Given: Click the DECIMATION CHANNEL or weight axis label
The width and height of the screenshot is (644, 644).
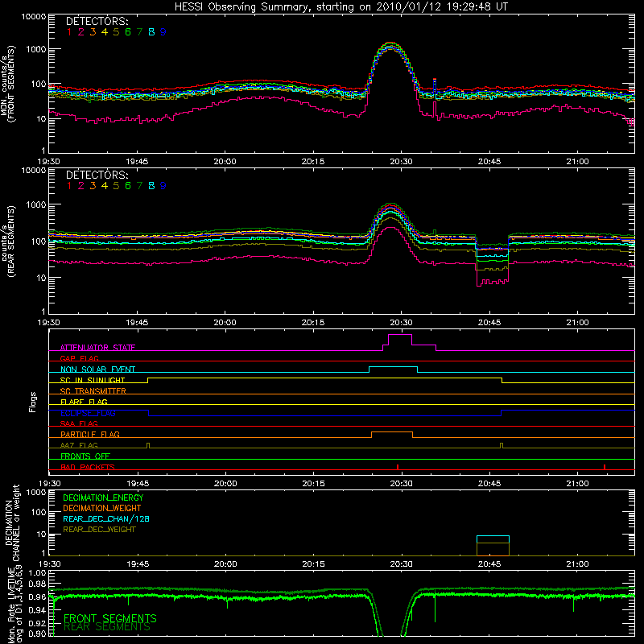Looking at the screenshot, I should tap(12, 522).
